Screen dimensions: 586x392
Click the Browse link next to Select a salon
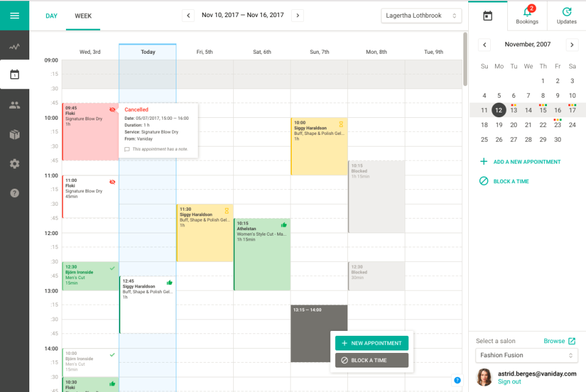(554, 341)
